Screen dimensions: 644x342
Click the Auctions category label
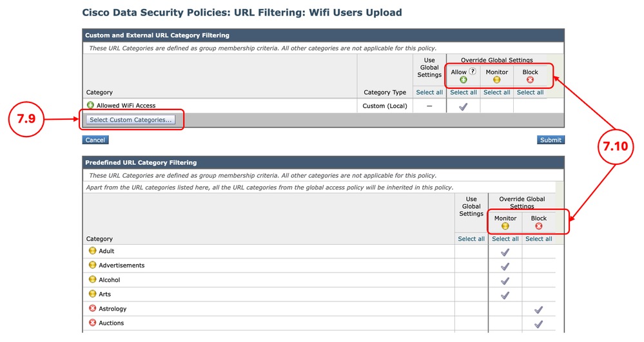112,323
